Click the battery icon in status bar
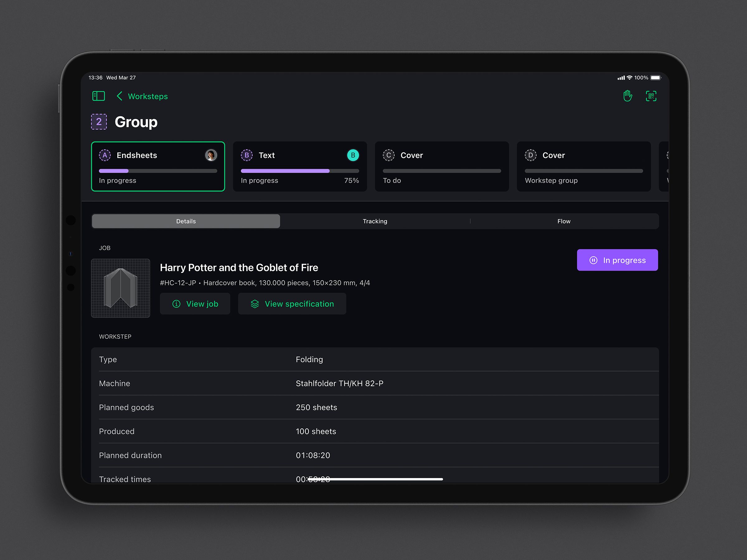Image resolution: width=747 pixels, height=560 pixels. point(655,78)
